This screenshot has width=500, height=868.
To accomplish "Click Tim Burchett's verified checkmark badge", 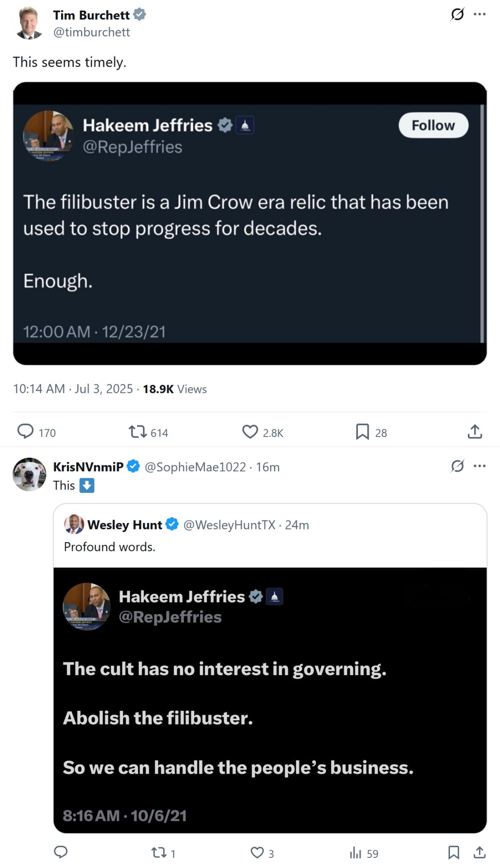I will 140,14.
